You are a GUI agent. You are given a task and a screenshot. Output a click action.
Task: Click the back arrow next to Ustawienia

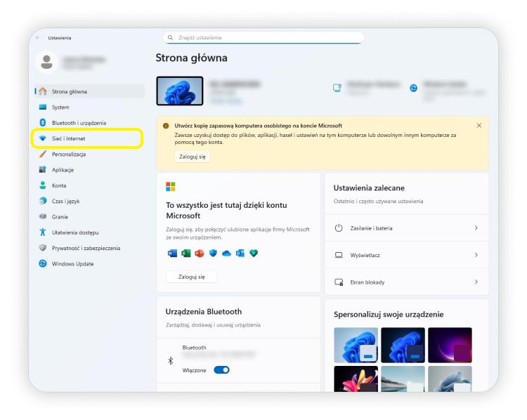38,38
